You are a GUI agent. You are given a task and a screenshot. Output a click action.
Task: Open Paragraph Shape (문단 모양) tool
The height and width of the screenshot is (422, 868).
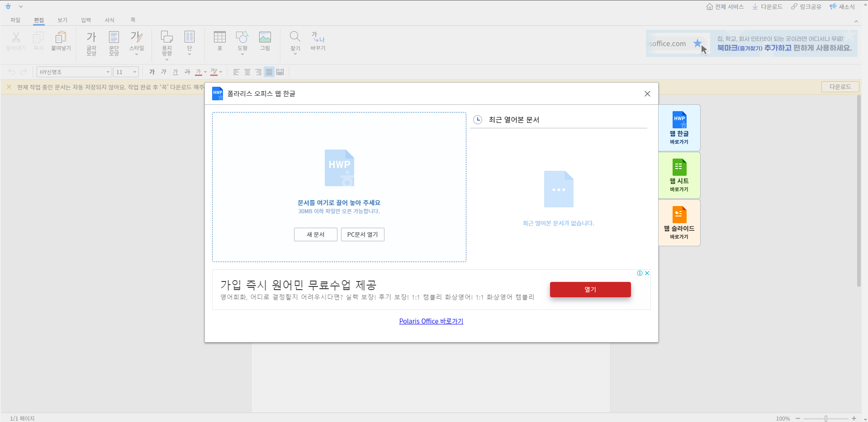pos(114,43)
